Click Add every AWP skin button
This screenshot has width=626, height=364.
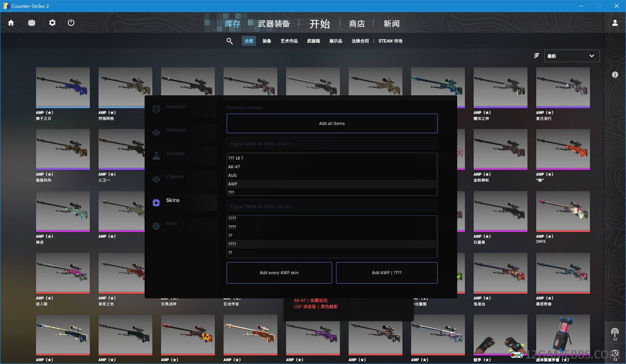[279, 273]
